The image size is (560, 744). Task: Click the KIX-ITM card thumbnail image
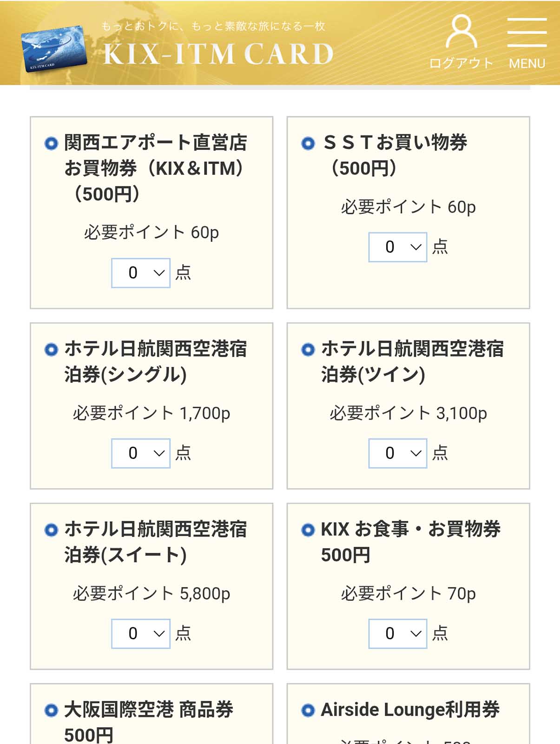coord(54,49)
